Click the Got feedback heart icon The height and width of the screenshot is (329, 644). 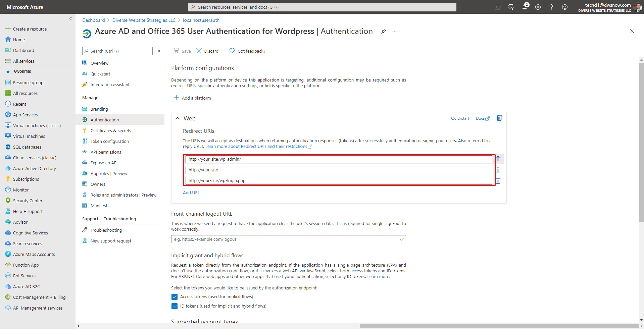(x=232, y=51)
